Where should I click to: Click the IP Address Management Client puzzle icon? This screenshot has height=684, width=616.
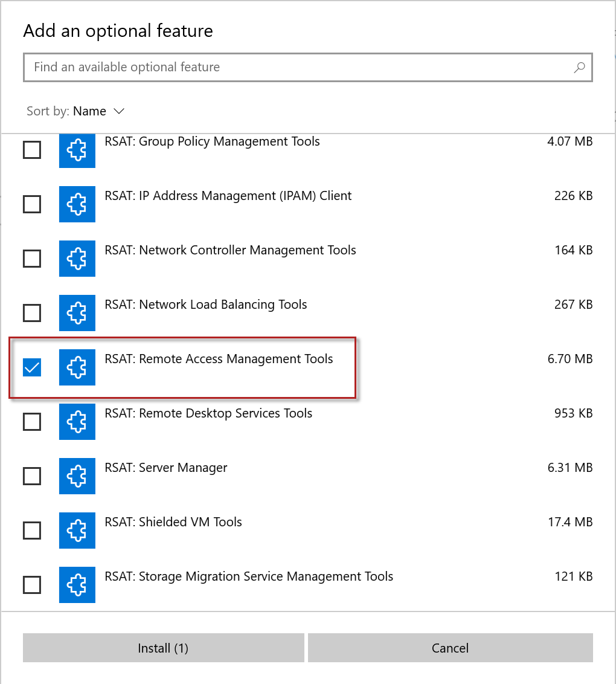[x=77, y=204]
